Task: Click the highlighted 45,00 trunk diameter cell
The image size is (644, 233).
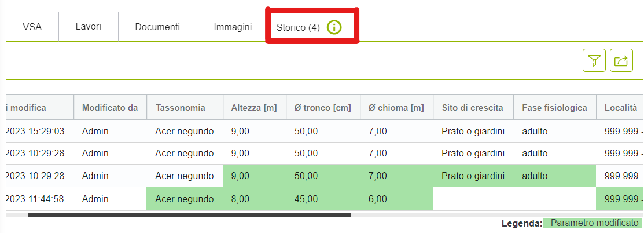Action: click(x=323, y=199)
